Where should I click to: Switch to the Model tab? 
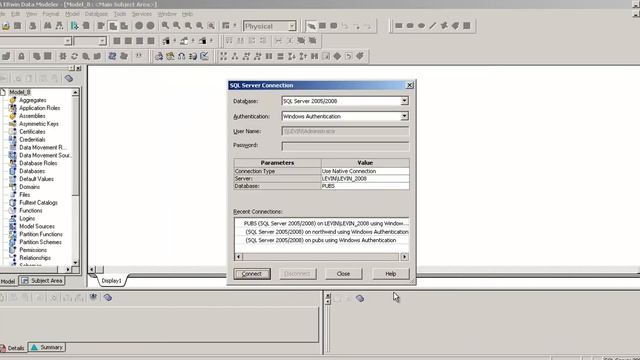click(x=8, y=281)
